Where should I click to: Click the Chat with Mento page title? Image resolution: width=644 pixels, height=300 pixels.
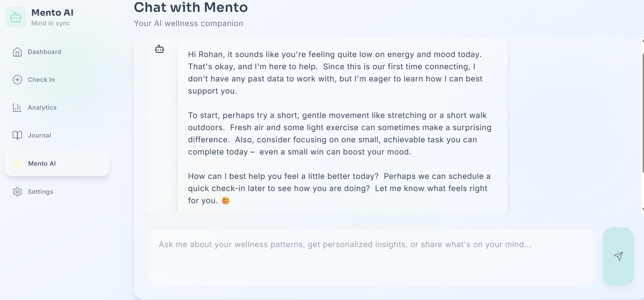[190, 7]
